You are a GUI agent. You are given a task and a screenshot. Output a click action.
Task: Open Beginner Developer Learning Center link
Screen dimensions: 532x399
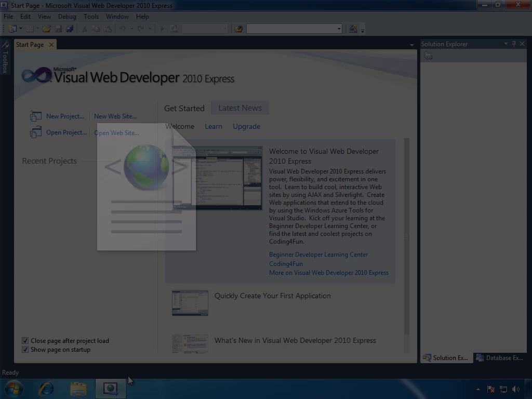[x=318, y=255]
